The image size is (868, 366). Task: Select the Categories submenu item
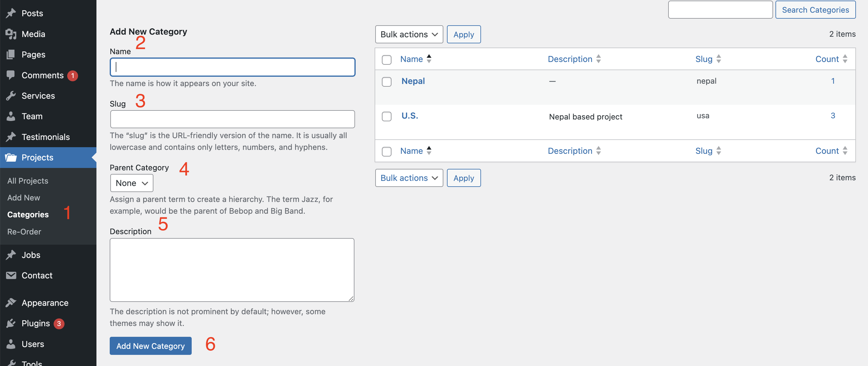pyautogui.click(x=28, y=215)
